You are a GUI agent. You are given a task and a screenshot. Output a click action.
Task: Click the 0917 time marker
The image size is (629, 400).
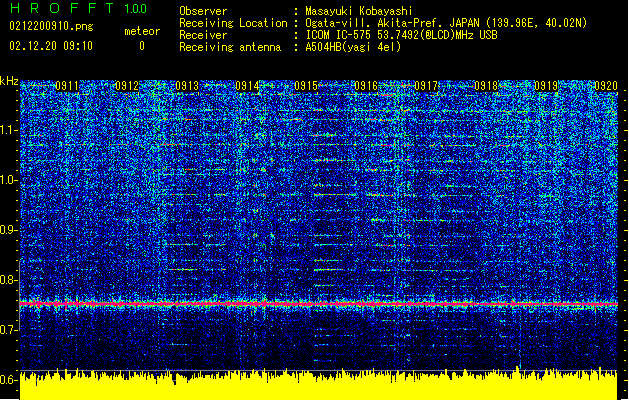click(x=426, y=86)
